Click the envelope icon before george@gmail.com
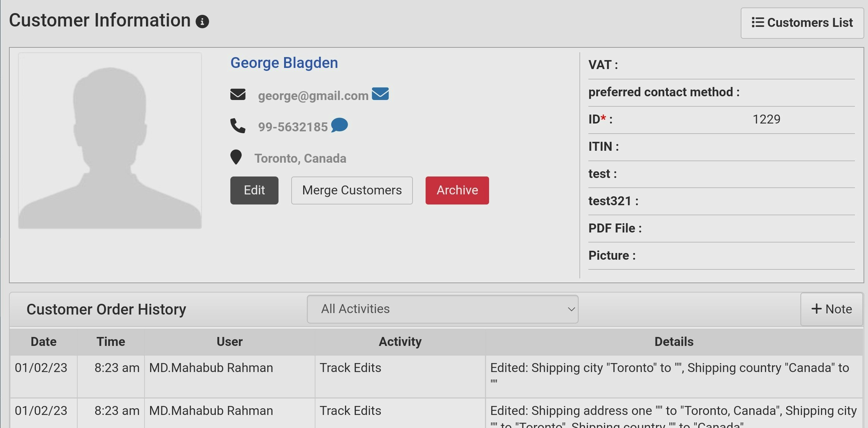The image size is (868, 428). point(239,94)
